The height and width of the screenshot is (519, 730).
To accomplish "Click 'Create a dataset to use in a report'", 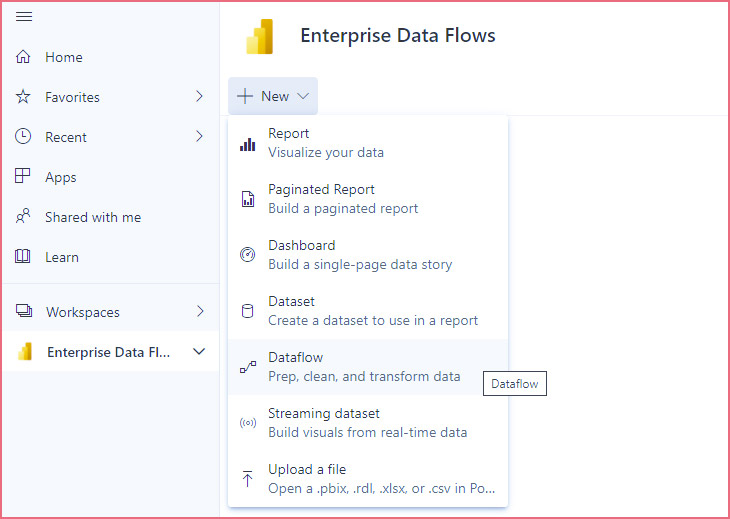I will click(x=373, y=321).
